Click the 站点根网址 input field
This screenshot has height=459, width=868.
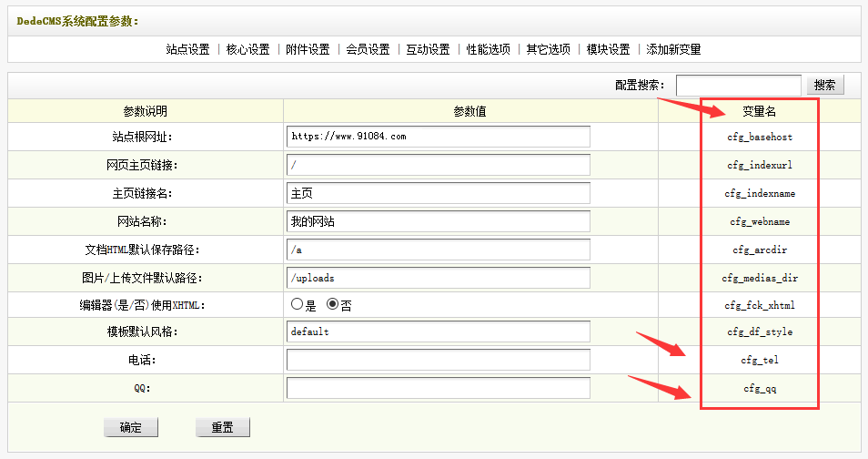pos(438,137)
